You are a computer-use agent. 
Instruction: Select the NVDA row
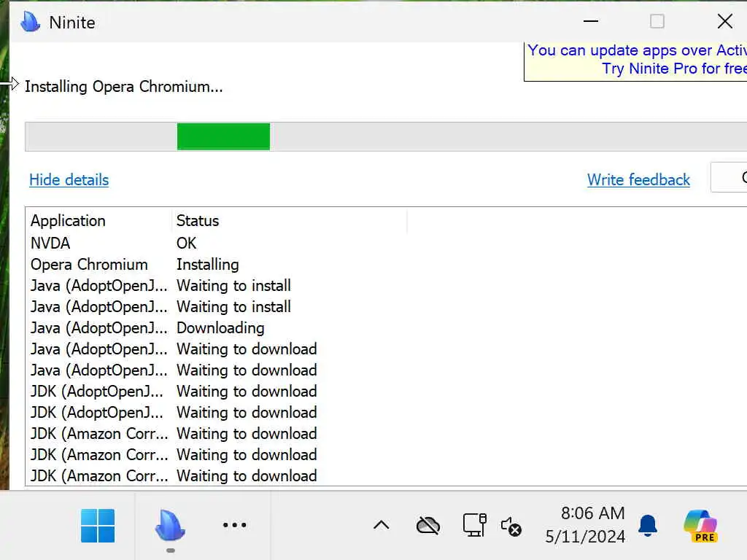tap(386, 244)
